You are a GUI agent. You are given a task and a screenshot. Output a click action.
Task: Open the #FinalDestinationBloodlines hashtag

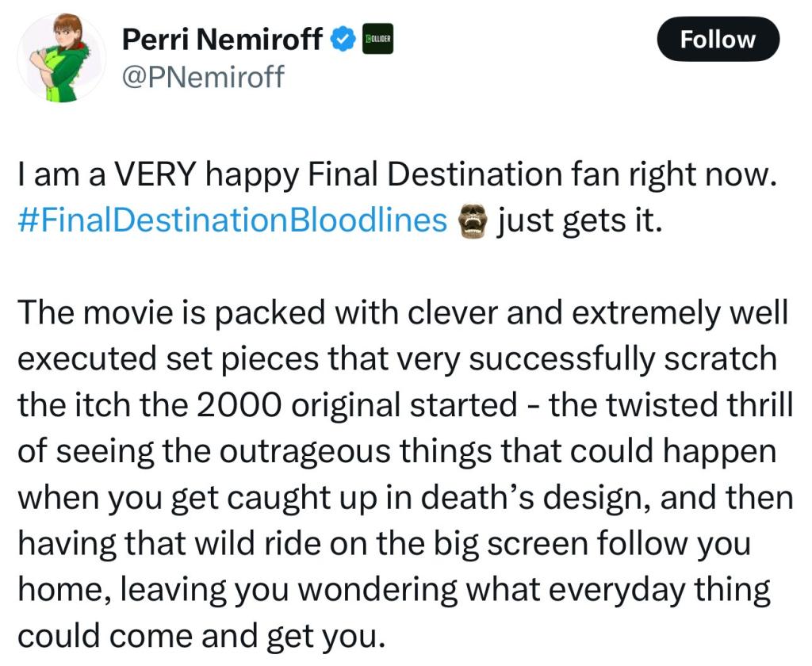232,220
